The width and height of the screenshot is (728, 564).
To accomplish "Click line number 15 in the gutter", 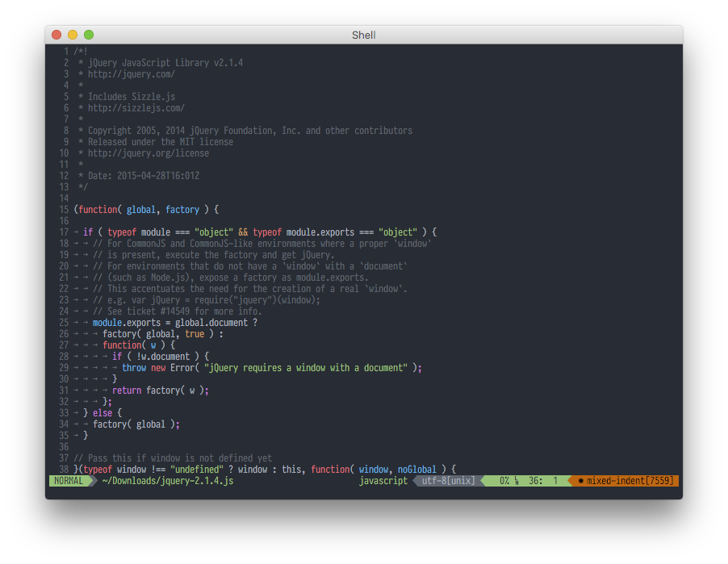I will click(64, 210).
